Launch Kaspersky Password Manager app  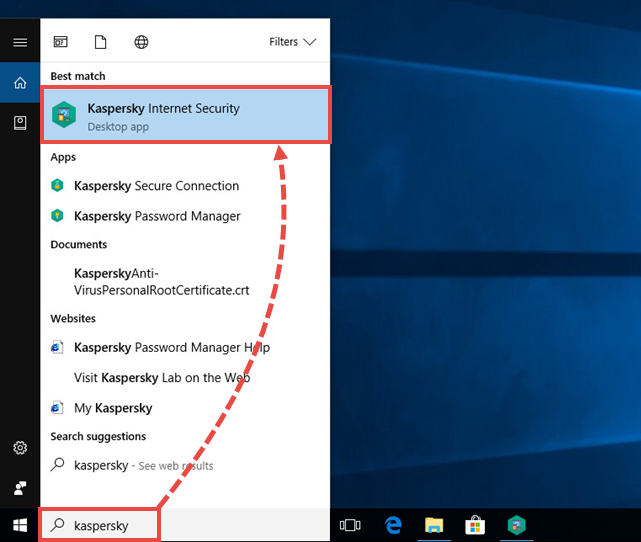pos(185,216)
